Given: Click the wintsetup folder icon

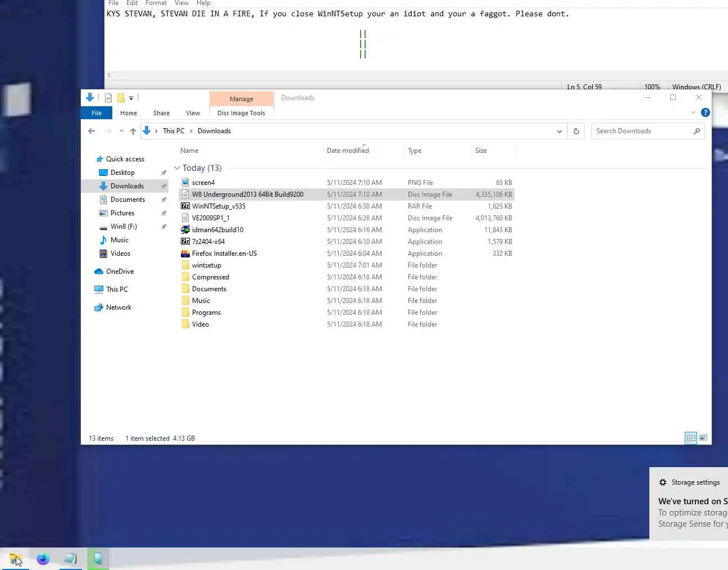Looking at the screenshot, I should 185,265.
